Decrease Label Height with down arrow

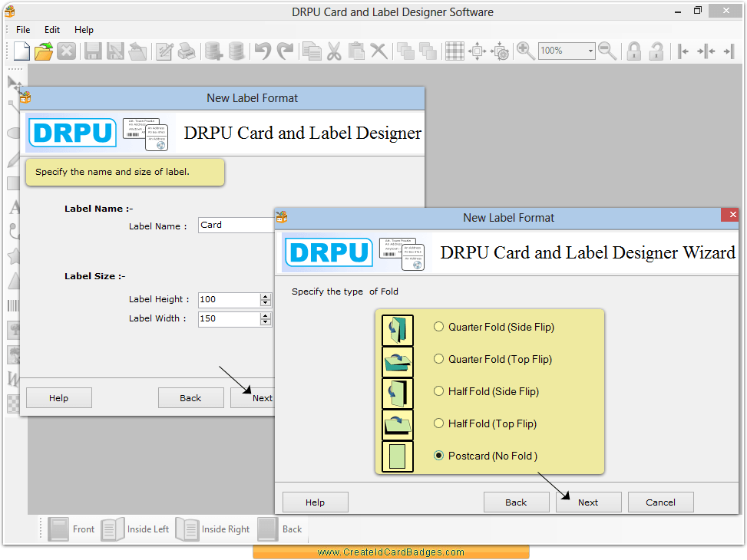[266, 303]
